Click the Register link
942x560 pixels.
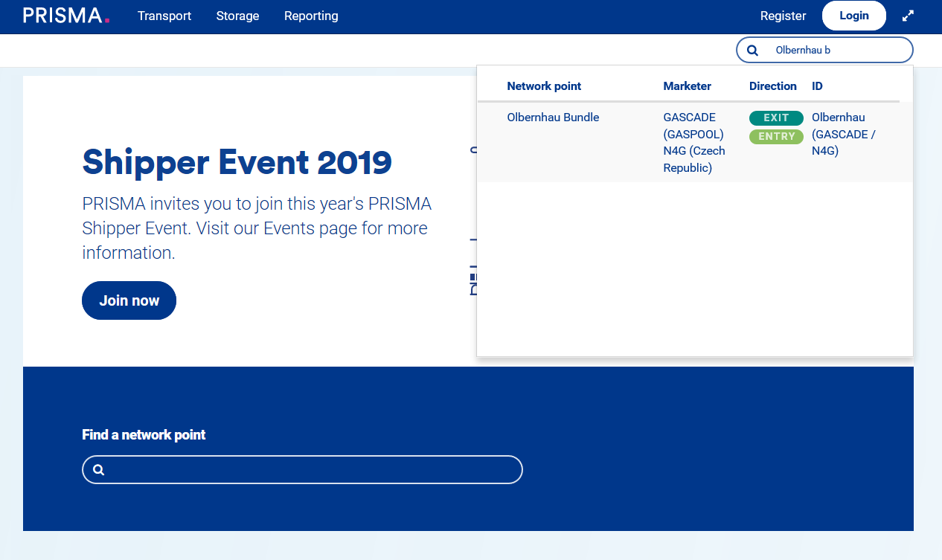783,16
